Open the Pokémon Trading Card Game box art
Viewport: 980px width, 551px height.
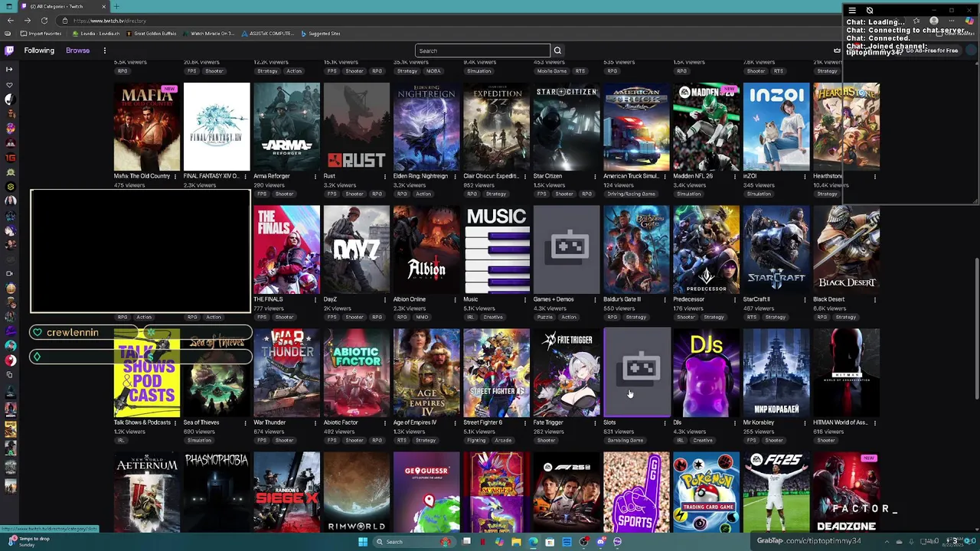[x=706, y=492]
